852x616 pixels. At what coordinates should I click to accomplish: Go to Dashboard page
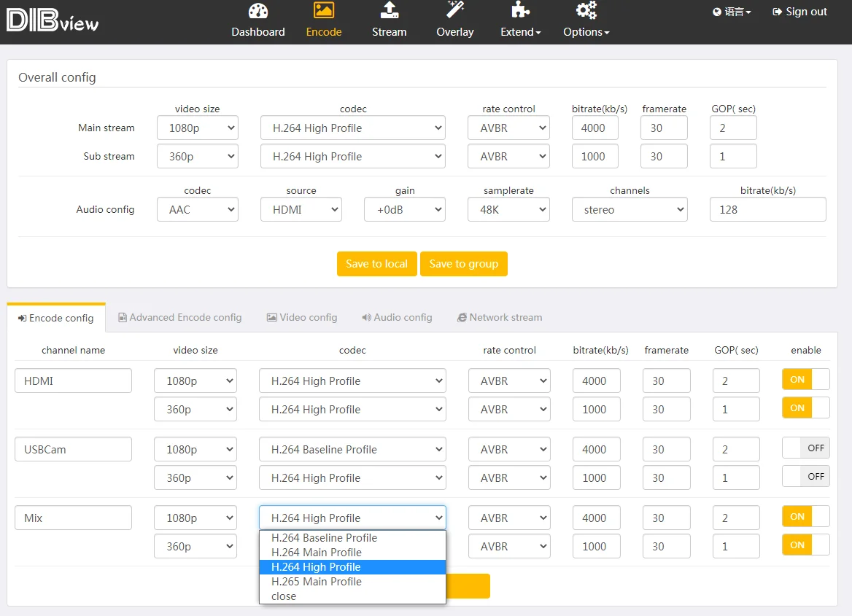[x=258, y=22]
